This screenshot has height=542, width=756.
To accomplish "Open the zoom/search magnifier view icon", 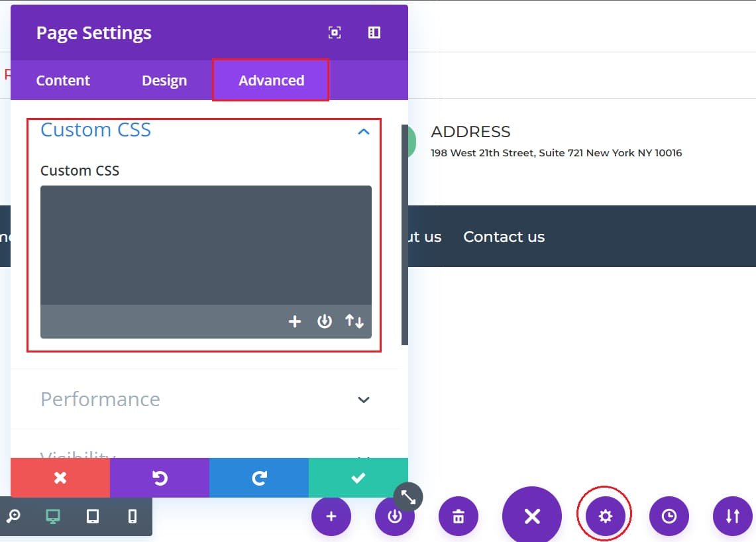I will [13, 516].
